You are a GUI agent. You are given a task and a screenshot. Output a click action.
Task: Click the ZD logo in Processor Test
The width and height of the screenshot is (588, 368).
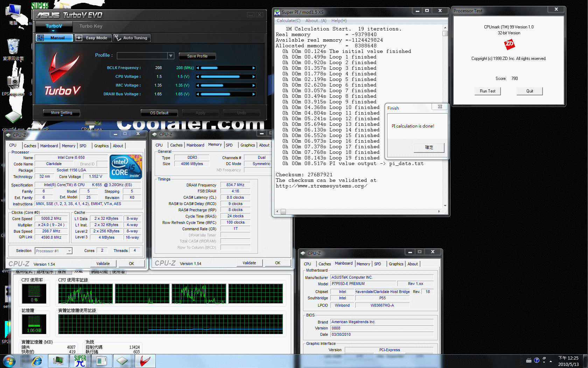tap(509, 44)
